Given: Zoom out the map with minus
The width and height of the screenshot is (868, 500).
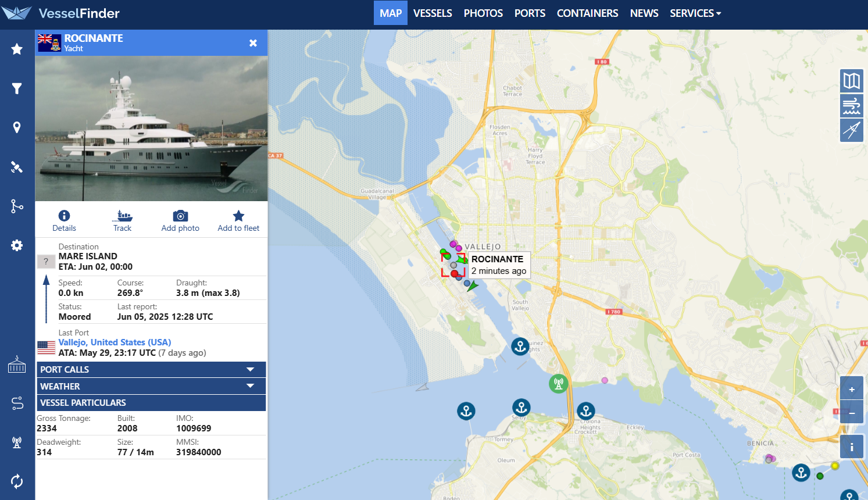Looking at the screenshot, I should coord(851,413).
